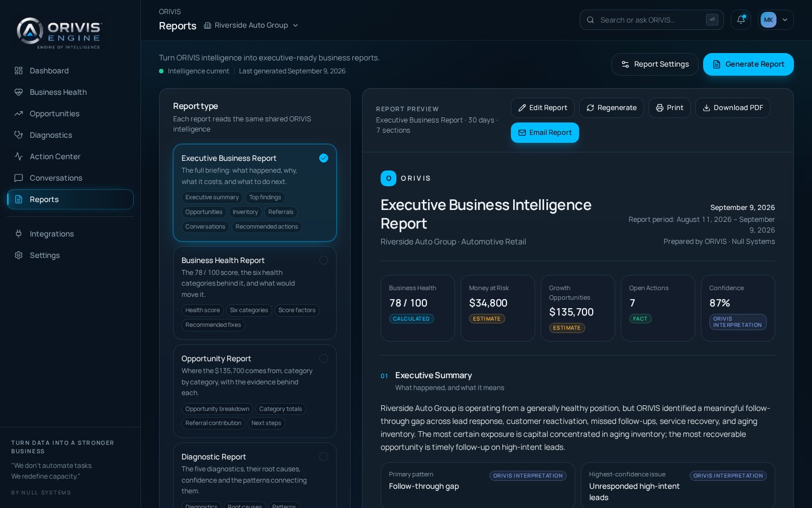
Task: Click the Growth Opportunities $135,700 card
Action: 578,308
